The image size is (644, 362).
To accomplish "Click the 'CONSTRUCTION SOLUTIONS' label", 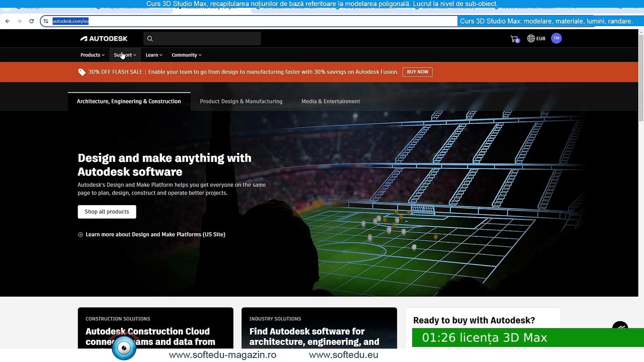I will (x=118, y=319).
